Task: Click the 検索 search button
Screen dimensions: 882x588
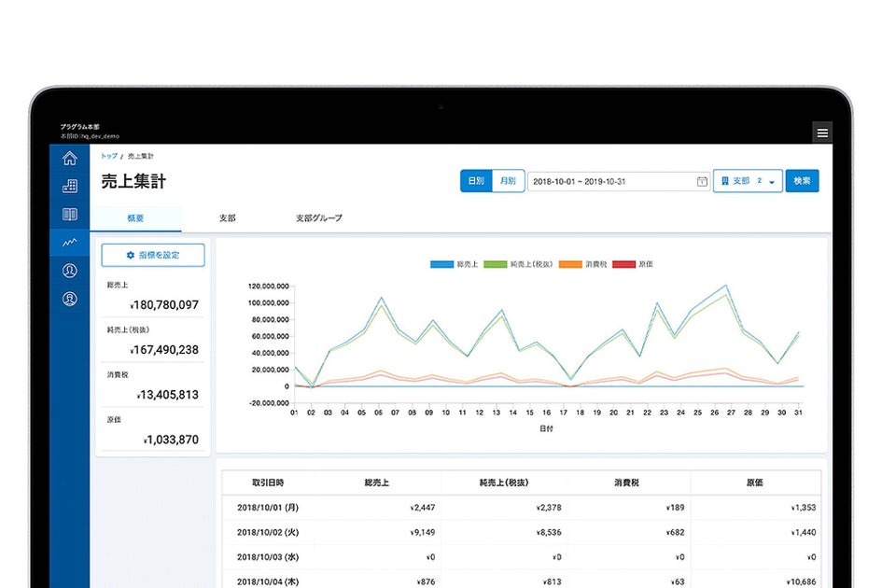Action: 802,181
